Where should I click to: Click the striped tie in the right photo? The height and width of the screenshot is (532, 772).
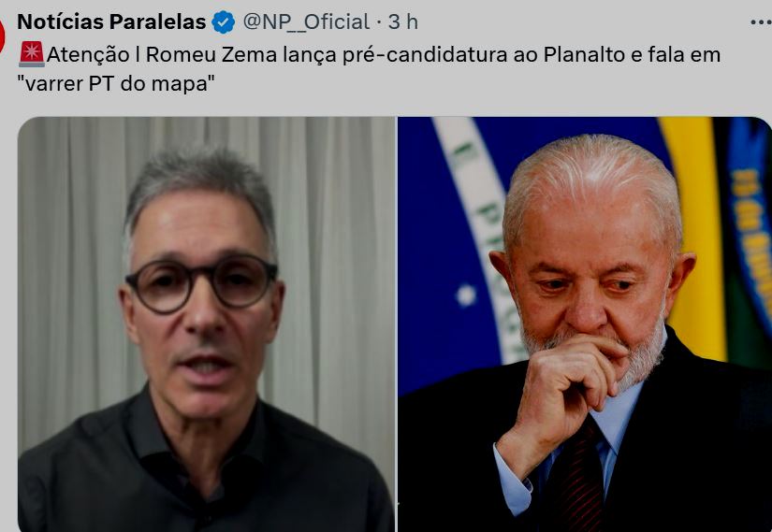point(581,472)
